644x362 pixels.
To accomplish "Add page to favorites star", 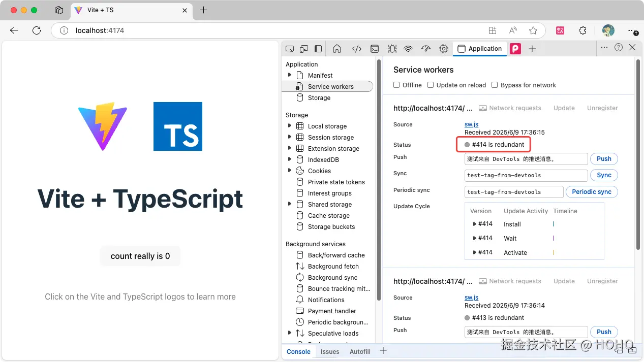I will tap(533, 30).
